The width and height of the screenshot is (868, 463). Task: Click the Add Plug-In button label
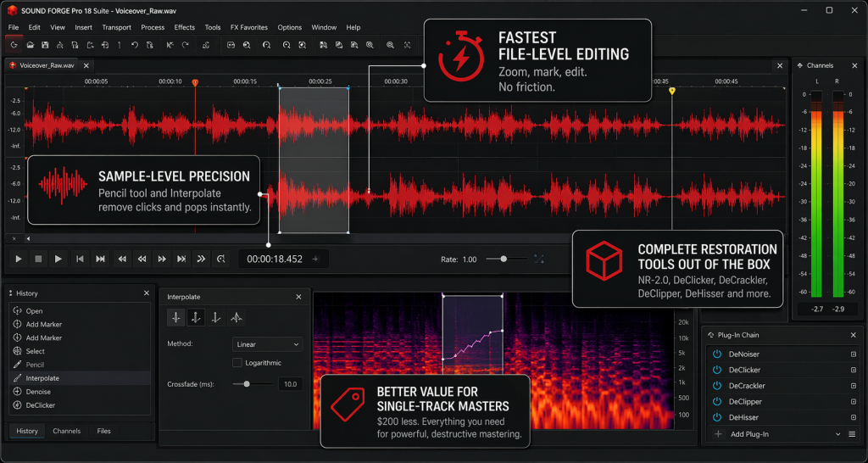[749, 434]
